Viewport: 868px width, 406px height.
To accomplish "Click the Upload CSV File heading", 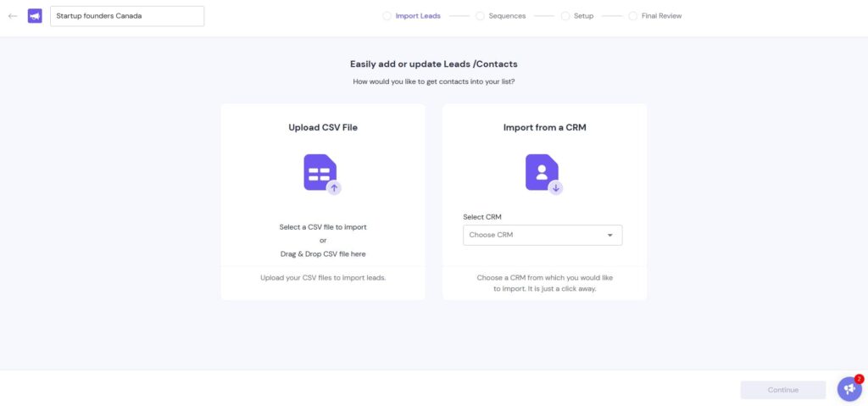I will (x=323, y=127).
